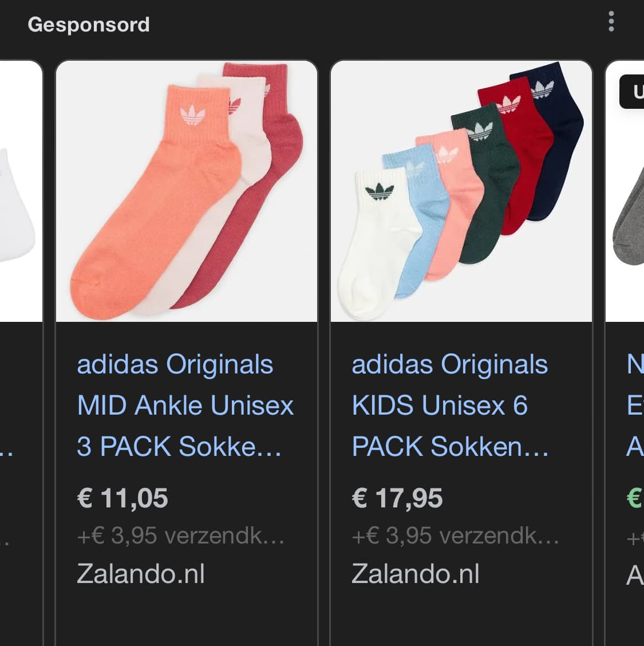Select the € 11,05 price
The width and height of the screenshot is (644, 646).
pyautogui.click(x=123, y=498)
